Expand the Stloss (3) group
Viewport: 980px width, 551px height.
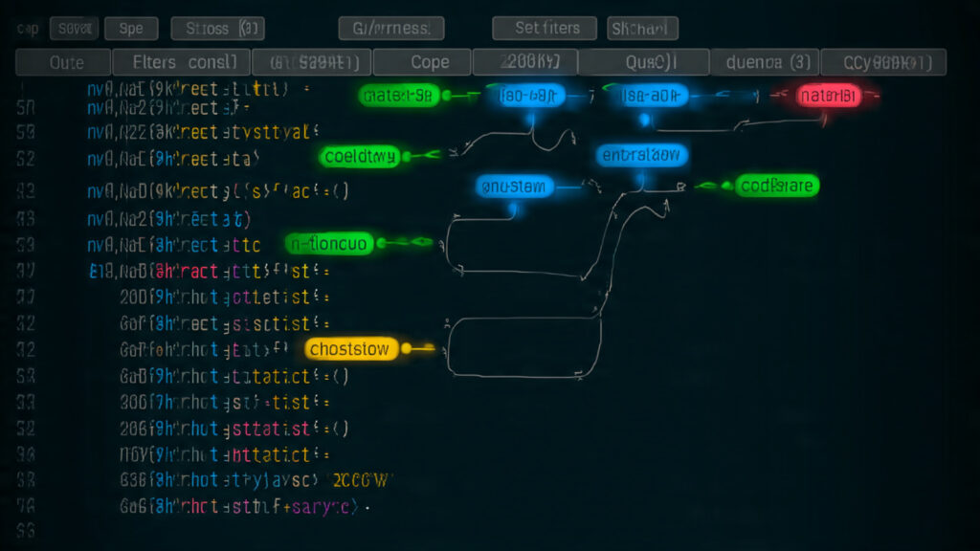click(x=217, y=28)
